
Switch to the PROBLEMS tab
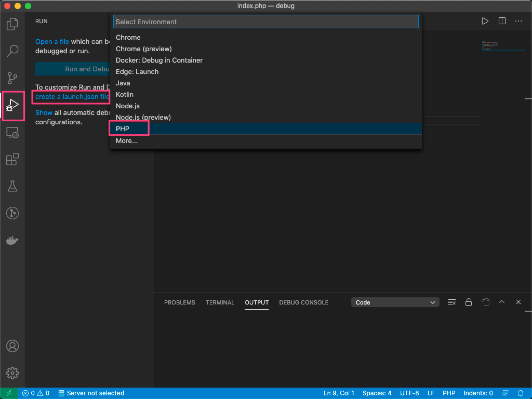[x=179, y=302]
